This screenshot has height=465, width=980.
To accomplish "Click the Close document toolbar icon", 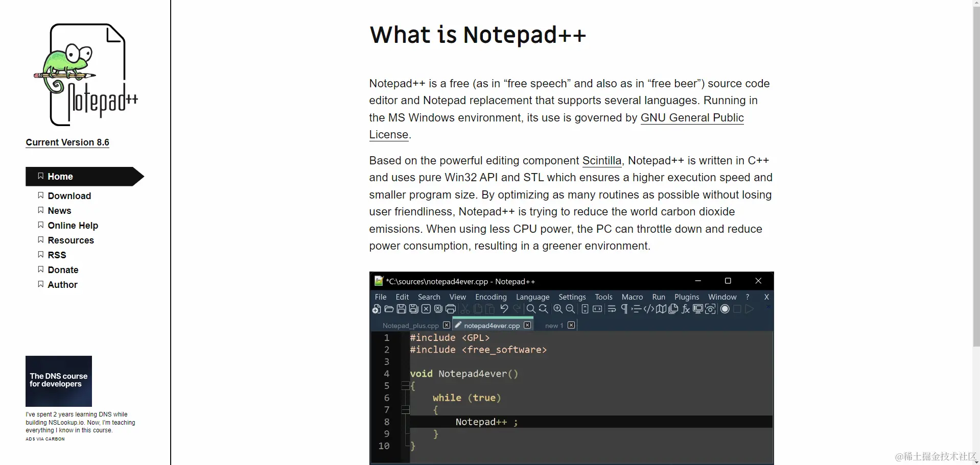I will 426,309.
